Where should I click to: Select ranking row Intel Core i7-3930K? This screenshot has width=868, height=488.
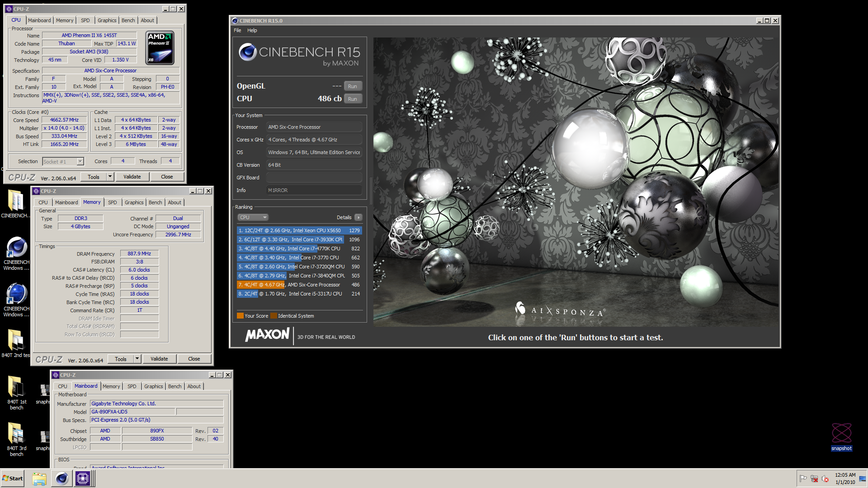[299, 239]
